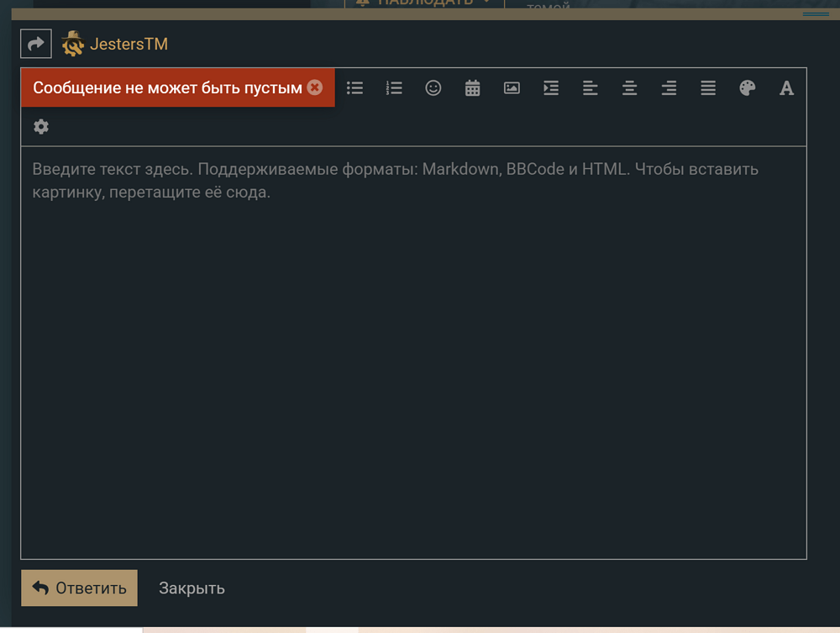Open the text color palette
840x633 pixels.
coord(748,88)
